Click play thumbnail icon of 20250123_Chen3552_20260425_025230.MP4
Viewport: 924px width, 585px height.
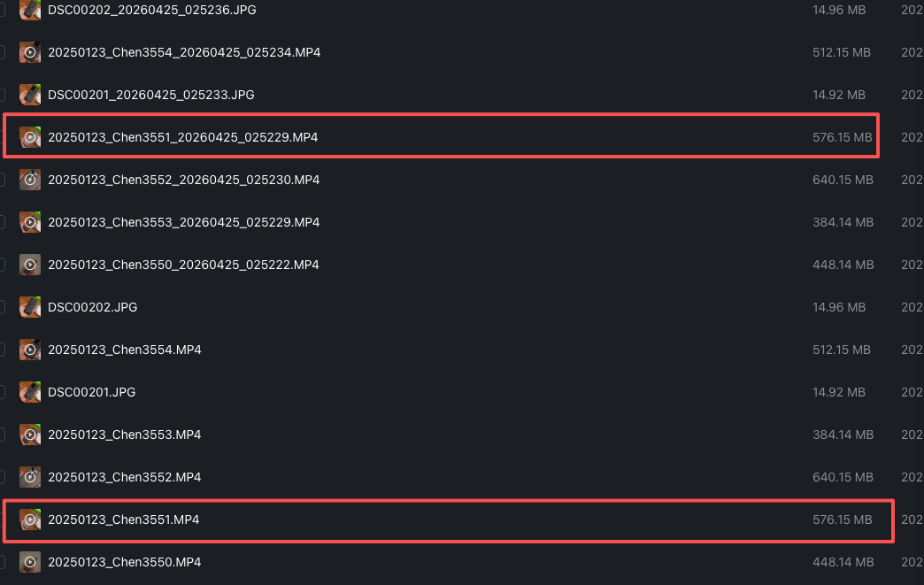(30, 180)
